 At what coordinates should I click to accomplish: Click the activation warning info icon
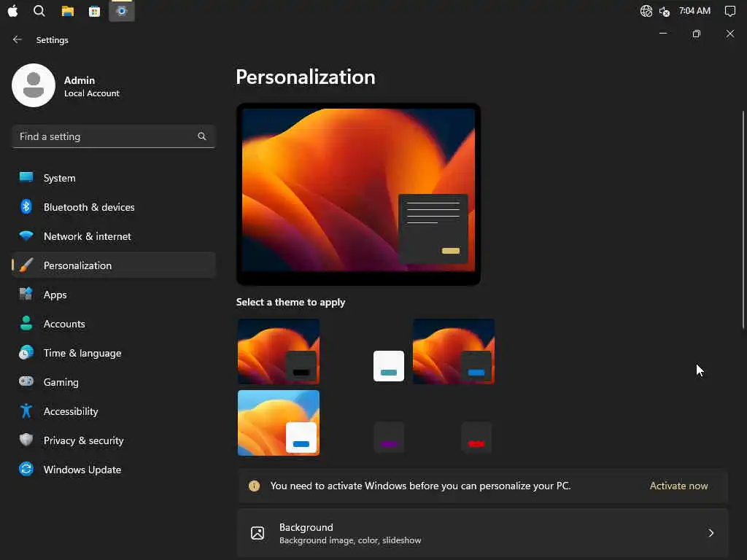[255, 486]
